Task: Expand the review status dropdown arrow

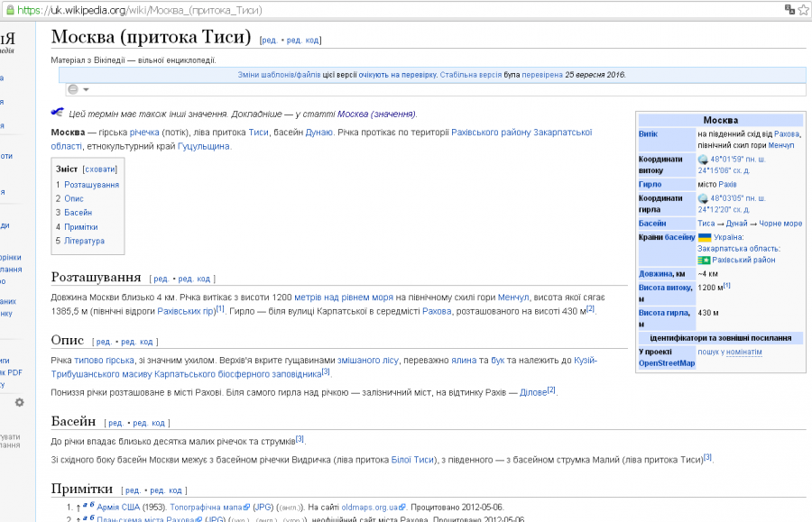Action: [x=86, y=89]
